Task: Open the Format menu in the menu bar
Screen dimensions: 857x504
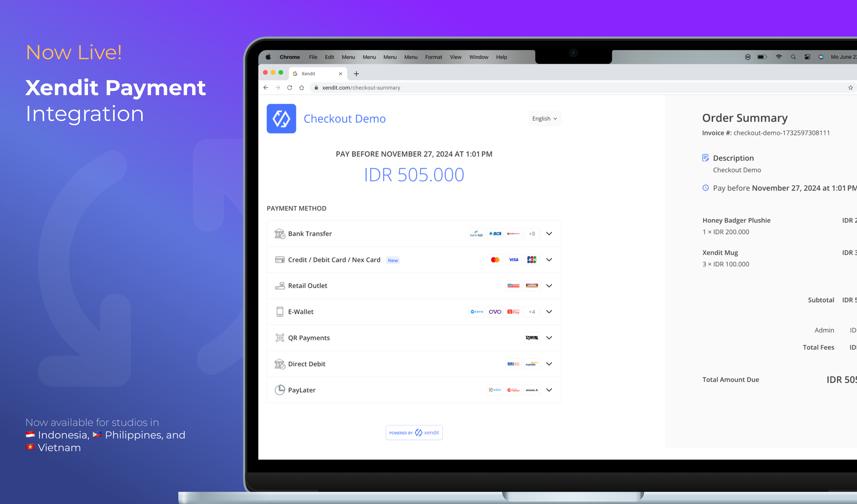Action: [433, 57]
